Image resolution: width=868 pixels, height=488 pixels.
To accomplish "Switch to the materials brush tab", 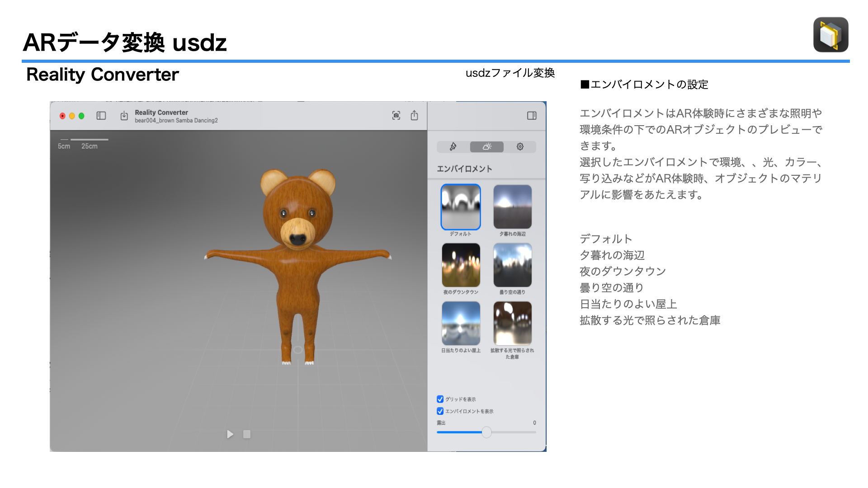I will (x=453, y=147).
